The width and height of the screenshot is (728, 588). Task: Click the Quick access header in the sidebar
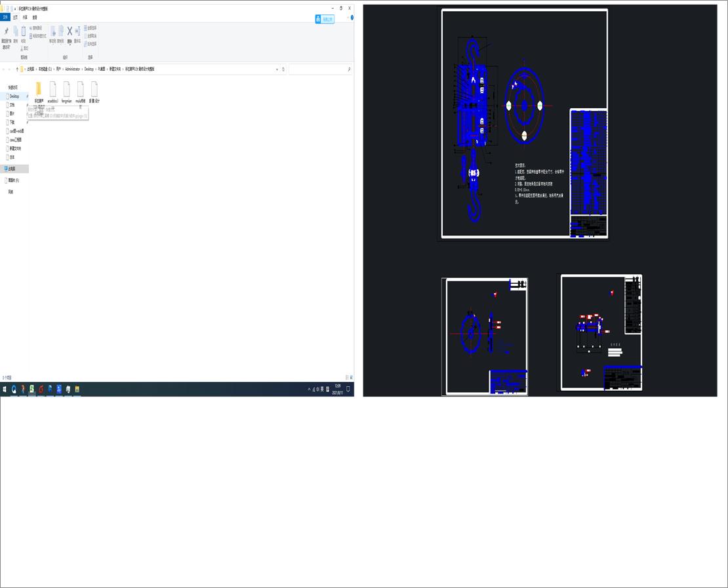(12, 87)
